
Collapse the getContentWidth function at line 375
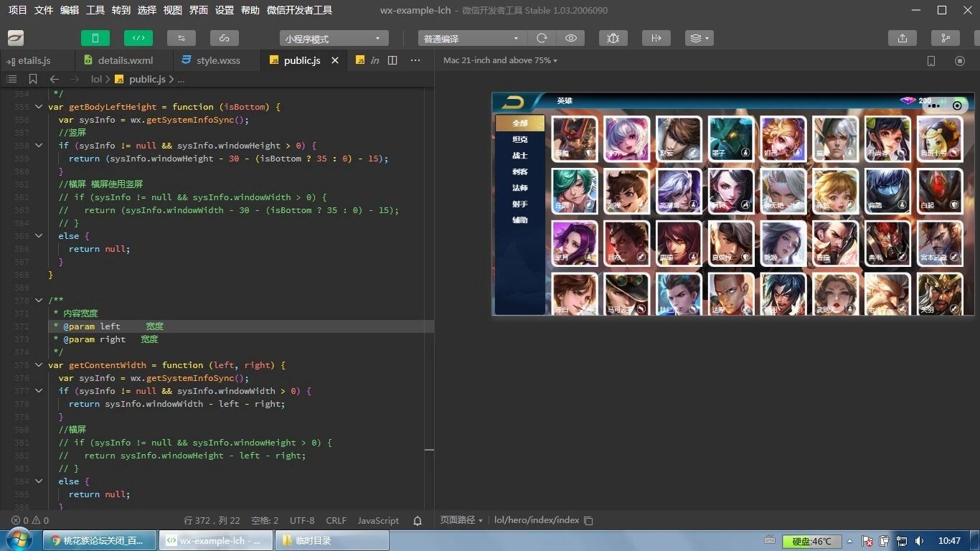(39, 365)
